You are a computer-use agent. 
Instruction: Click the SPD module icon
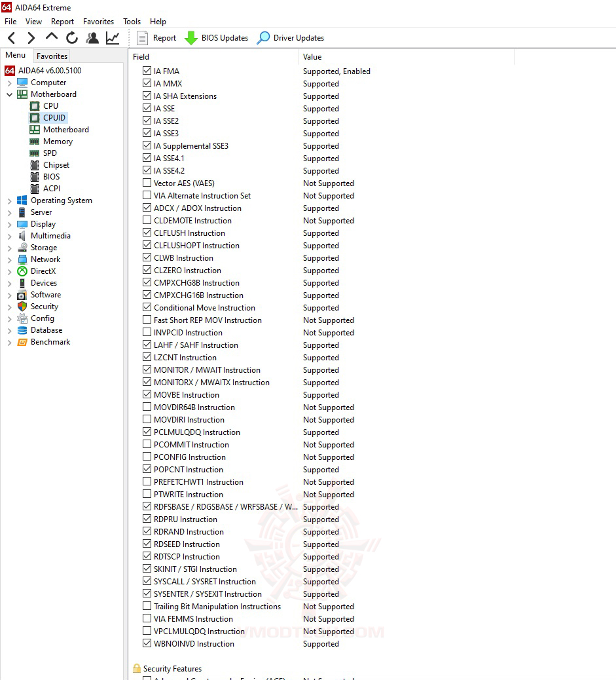pos(35,153)
